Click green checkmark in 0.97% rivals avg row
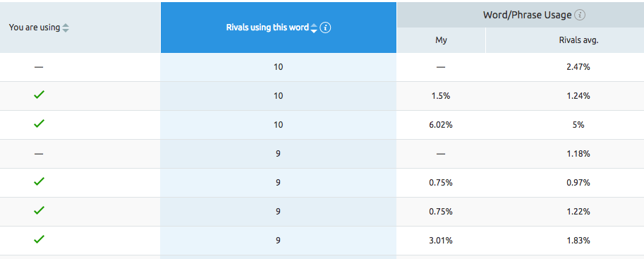The width and height of the screenshot is (644, 259). (x=39, y=181)
